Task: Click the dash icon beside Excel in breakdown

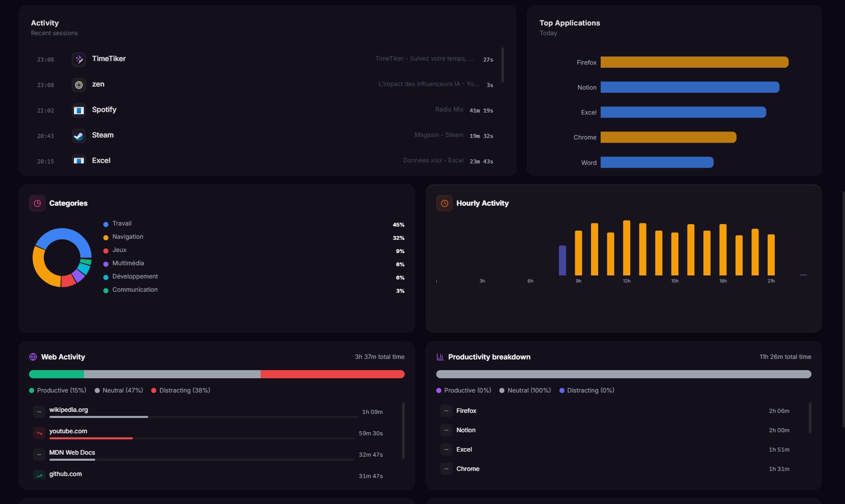Action: (x=446, y=450)
